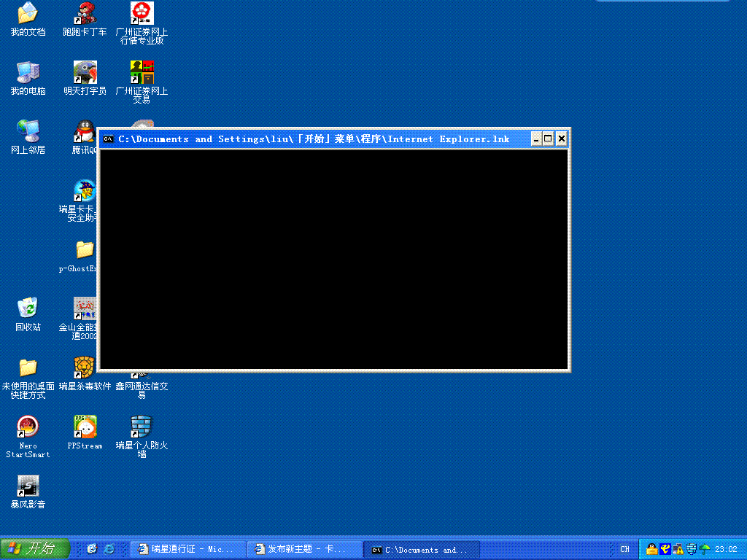Click inside the black console area
747x560 pixels.
(x=333, y=260)
